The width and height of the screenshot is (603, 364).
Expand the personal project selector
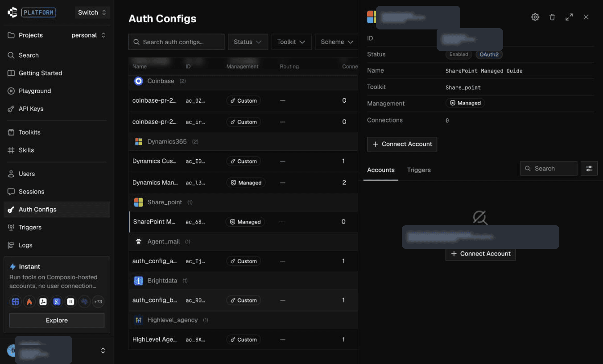click(88, 35)
